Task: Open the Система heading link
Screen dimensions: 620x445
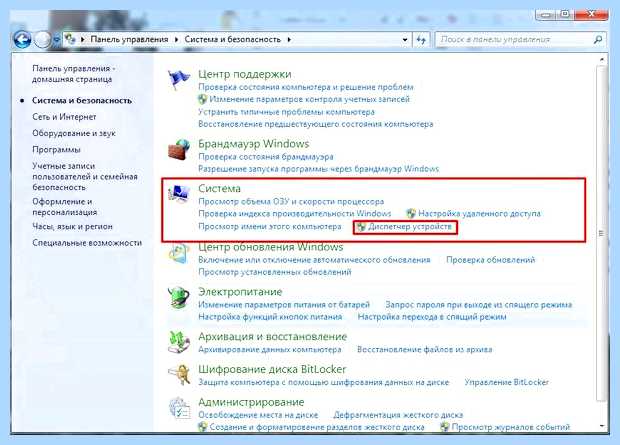Action: tap(219, 188)
